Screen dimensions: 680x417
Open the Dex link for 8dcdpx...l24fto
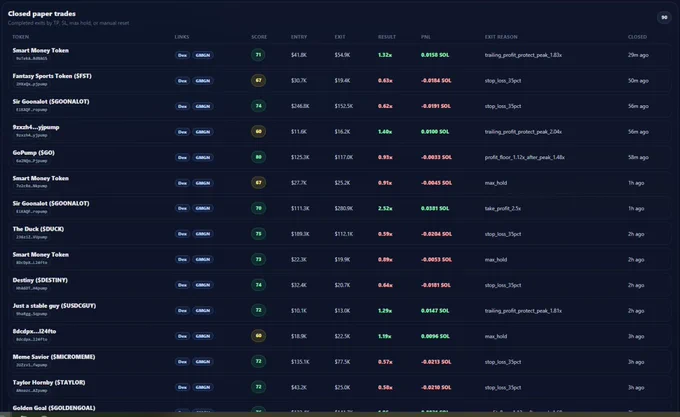pyautogui.click(x=182, y=336)
